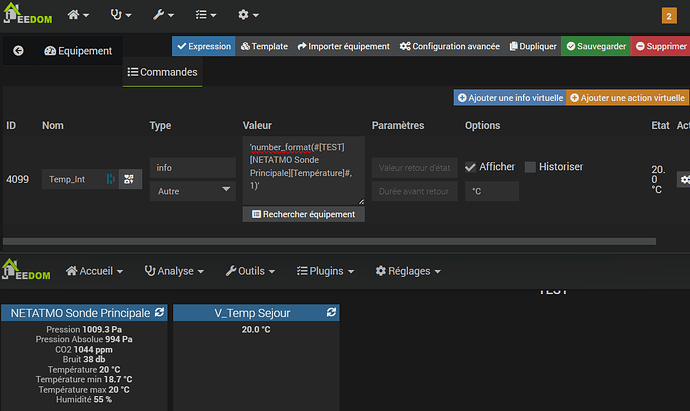Click the Paramètres column header
This screenshot has height=411, width=690.
coord(398,125)
